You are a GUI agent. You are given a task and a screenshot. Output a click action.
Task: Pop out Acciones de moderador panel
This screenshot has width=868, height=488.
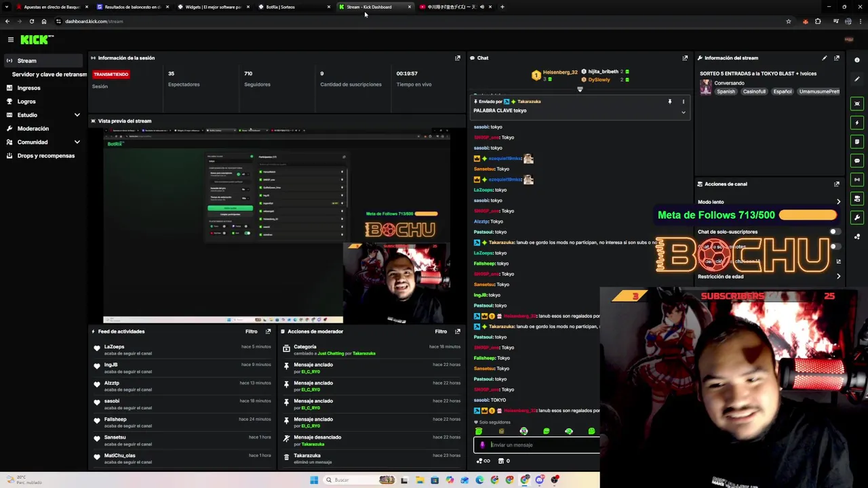457,331
